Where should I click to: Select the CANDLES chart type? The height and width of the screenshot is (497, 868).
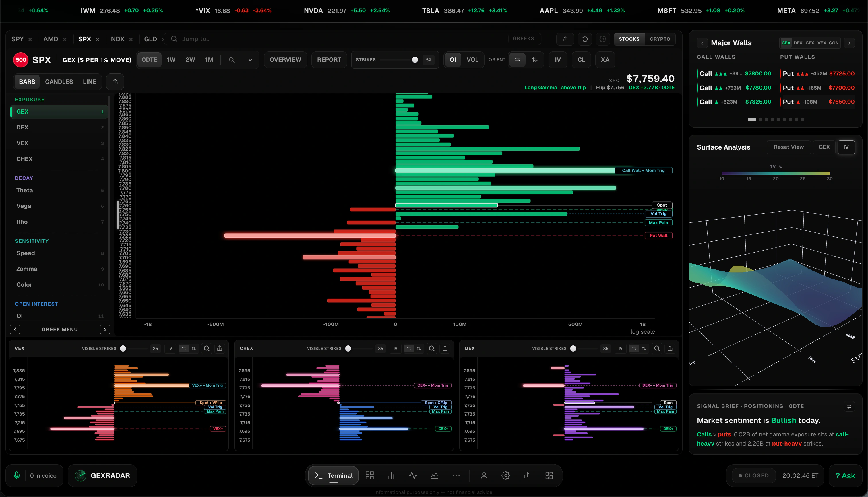coord(59,82)
